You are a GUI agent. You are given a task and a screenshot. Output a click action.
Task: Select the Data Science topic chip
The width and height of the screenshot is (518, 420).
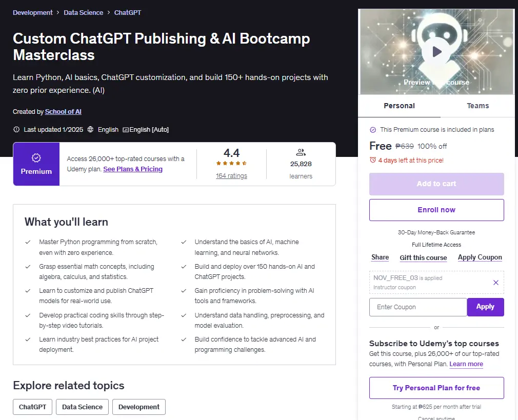tap(82, 407)
